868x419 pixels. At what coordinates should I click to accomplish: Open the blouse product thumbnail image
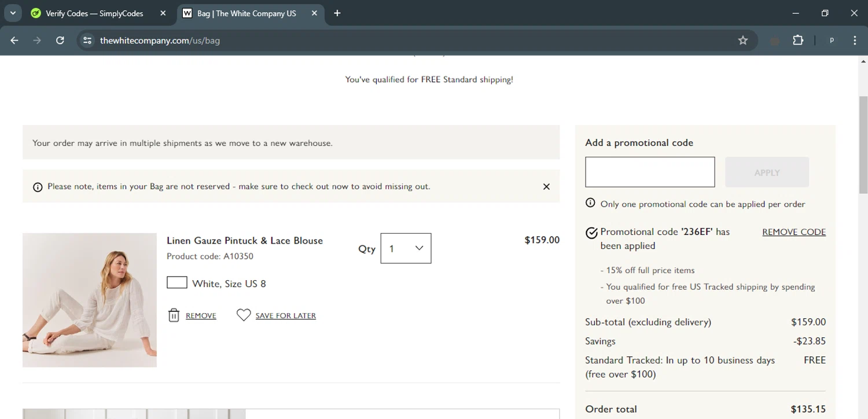90,300
